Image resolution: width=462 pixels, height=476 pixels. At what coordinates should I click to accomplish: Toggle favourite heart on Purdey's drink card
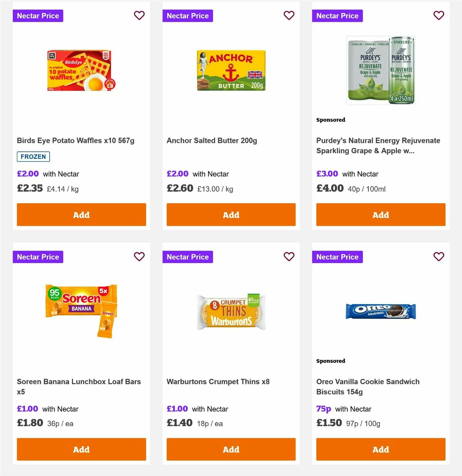[439, 15]
